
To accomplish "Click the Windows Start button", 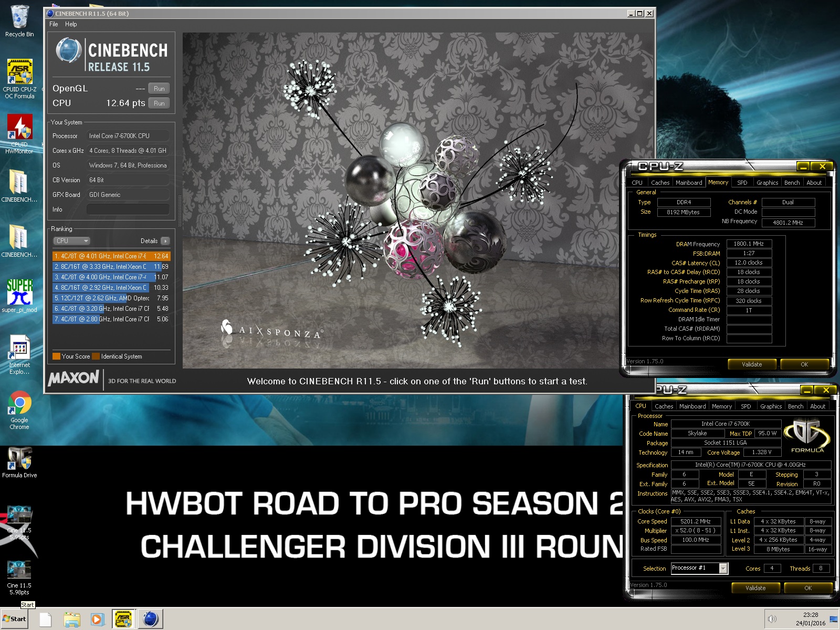I will [15, 619].
